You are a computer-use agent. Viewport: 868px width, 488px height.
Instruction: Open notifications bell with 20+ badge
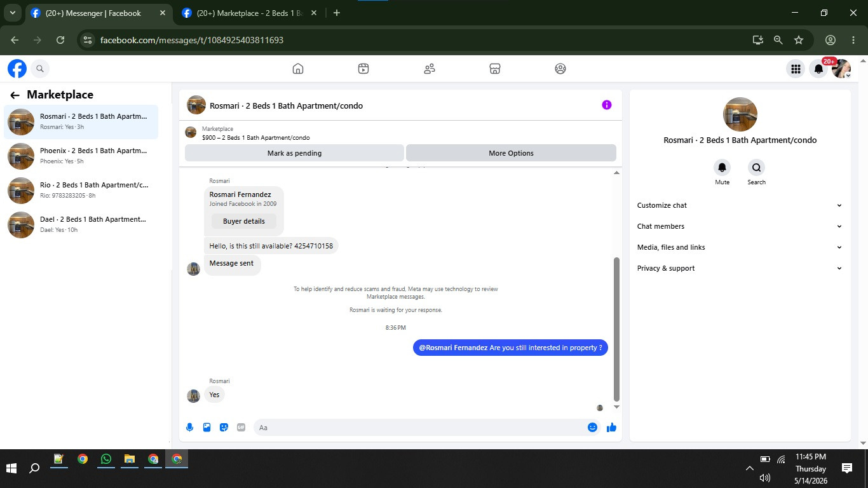[819, 69]
